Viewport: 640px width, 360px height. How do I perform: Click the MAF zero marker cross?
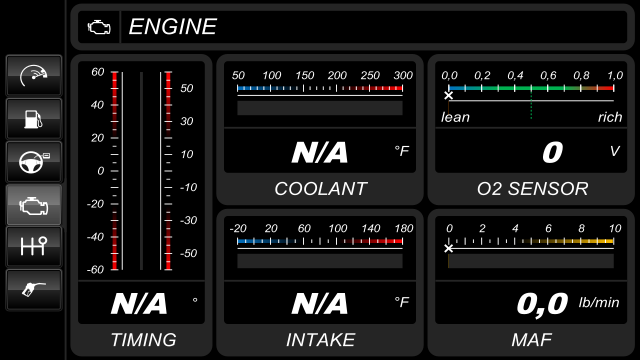coord(449,248)
